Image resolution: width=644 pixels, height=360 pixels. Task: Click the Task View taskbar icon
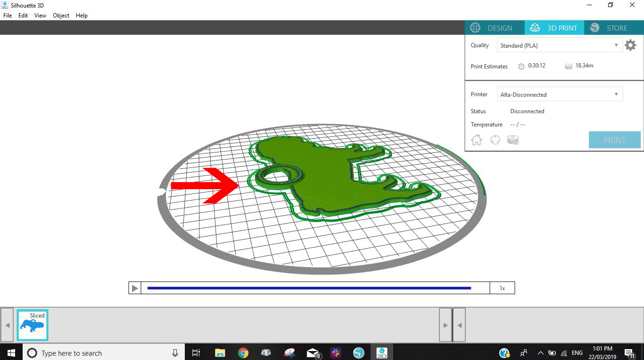(x=196, y=352)
